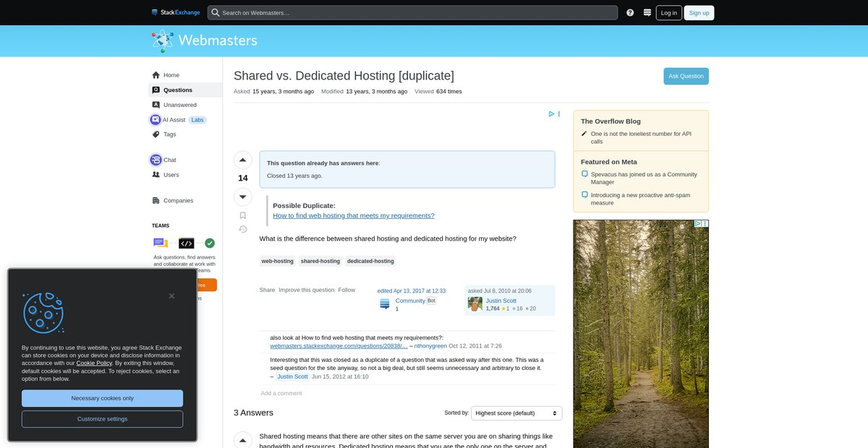
Task: Open the Cookie Policy link
Action: coord(94,363)
